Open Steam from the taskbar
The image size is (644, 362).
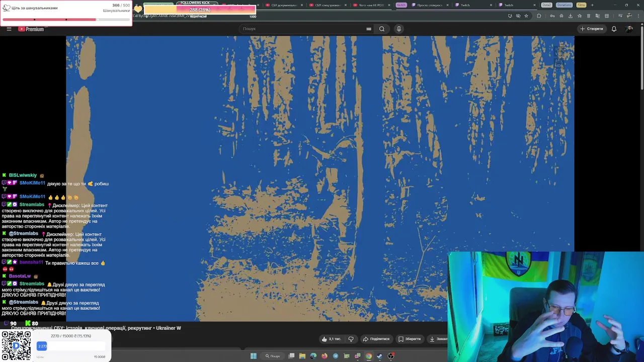[x=380, y=356]
